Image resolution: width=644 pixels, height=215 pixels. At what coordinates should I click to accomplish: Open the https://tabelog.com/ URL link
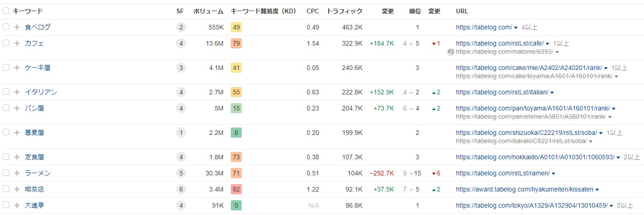[484, 27]
